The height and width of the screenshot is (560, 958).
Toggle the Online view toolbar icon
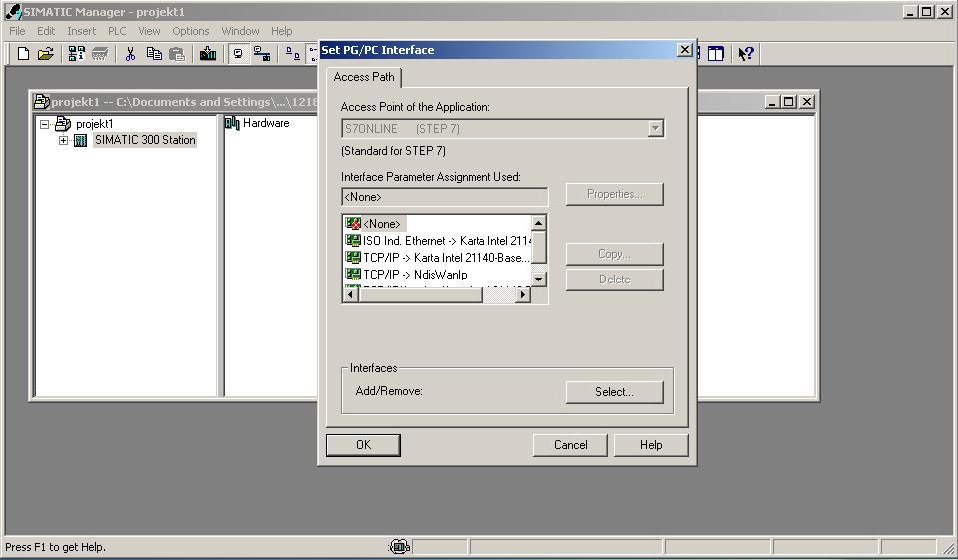tap(238, 54)
